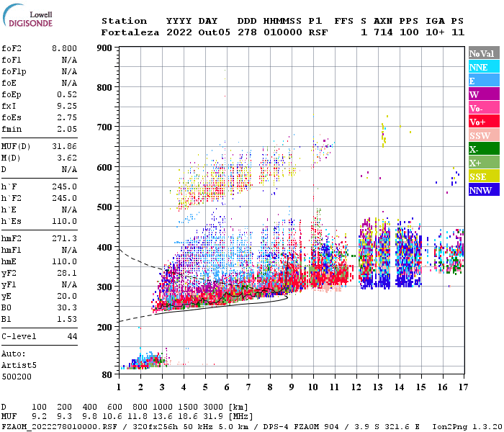
Task: Click the foEp value 0.52
Action: click(67, 94)
